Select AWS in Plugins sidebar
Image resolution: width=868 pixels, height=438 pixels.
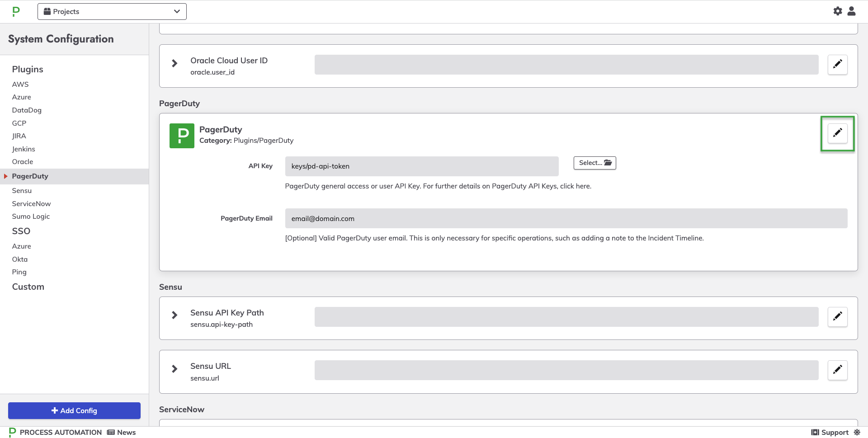(20, 84)
